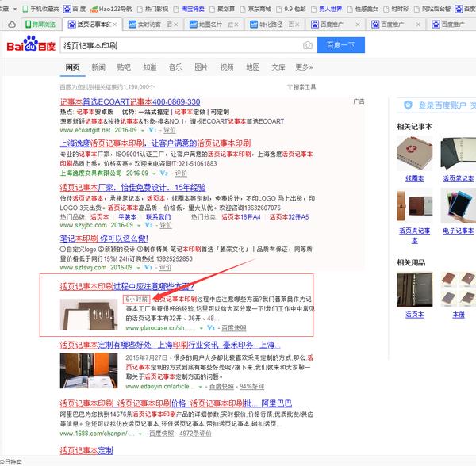Open the 活页记事本定制 bottom result link
476x466 pixels.
click(86, 450)
